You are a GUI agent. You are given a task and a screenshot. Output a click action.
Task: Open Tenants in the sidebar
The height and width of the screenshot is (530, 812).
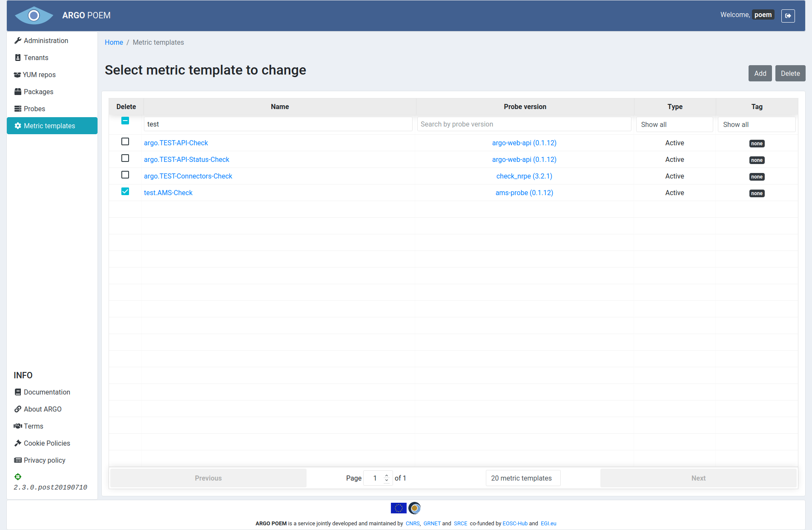pyautogui.click(x=52, y=58)
